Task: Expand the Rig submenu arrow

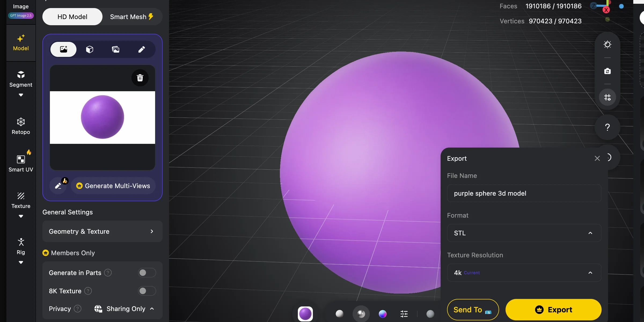Action: click(21, 262)
